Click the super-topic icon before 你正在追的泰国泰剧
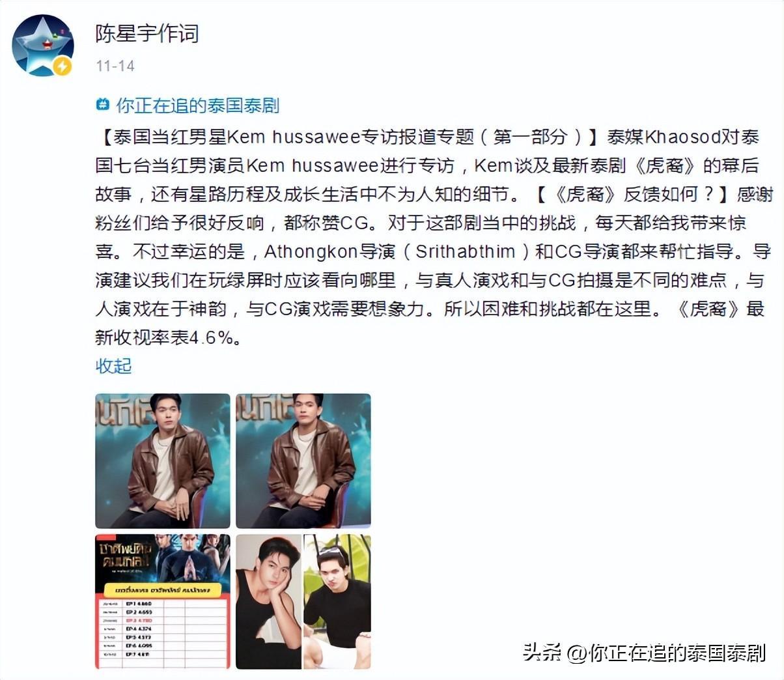Image resolution: width=784 pixels, height=680 pixels. 103,104
